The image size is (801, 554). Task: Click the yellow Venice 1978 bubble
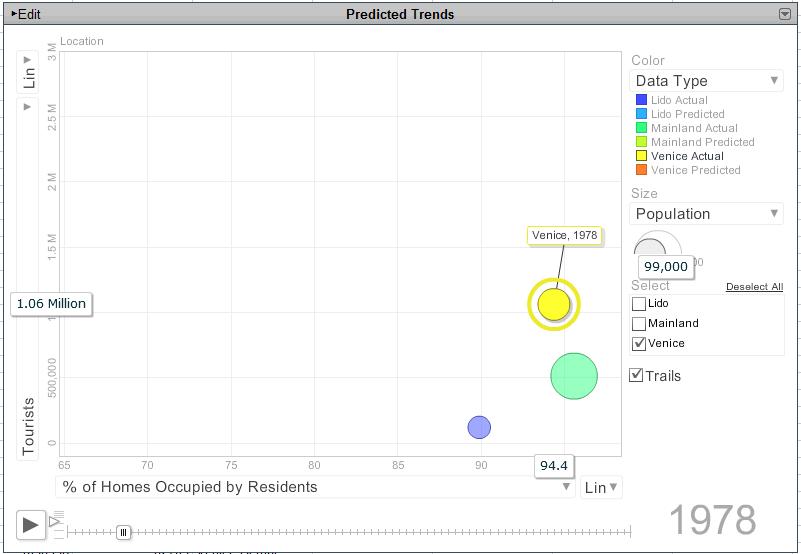[x=554, y=304]
